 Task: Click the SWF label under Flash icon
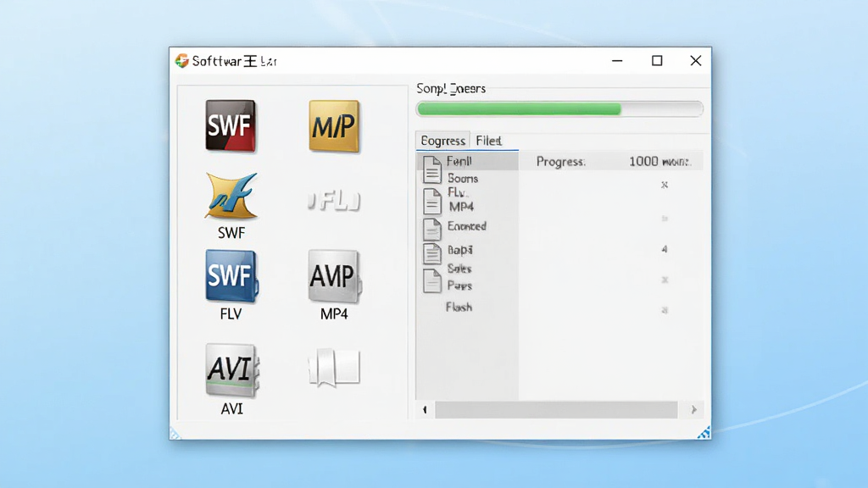click(231, 233)
